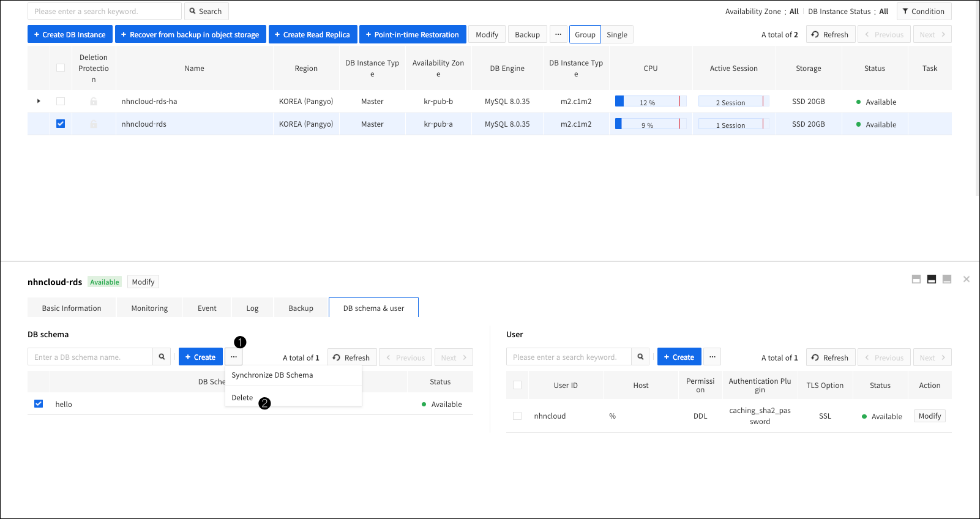Uncheck the nhncloud-rds row checkbox
980x519 pixels.
(x=61, y=124)
